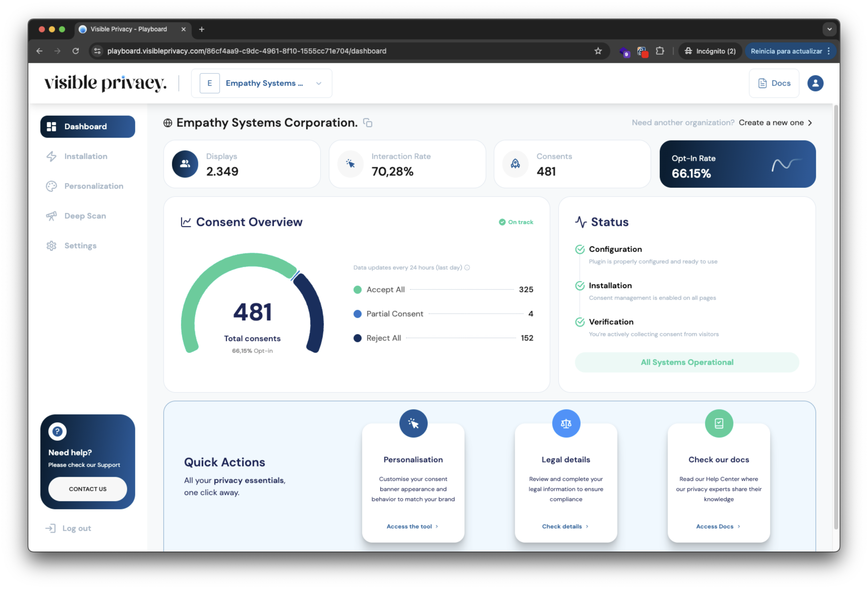The image size is (868, 589).
Task: Click the help question-mark icon in sidebar
Action: pos(57,431)
